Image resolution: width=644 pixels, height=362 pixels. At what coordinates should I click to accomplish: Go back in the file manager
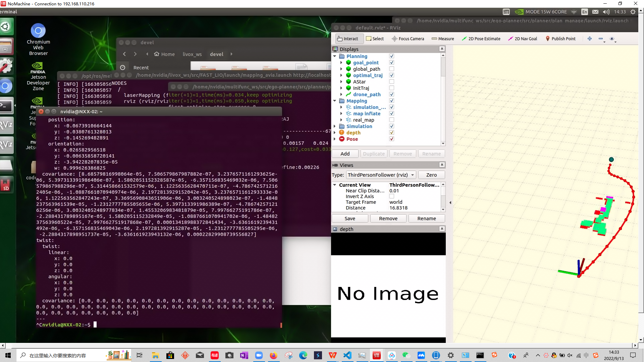[x=124, y=54]
